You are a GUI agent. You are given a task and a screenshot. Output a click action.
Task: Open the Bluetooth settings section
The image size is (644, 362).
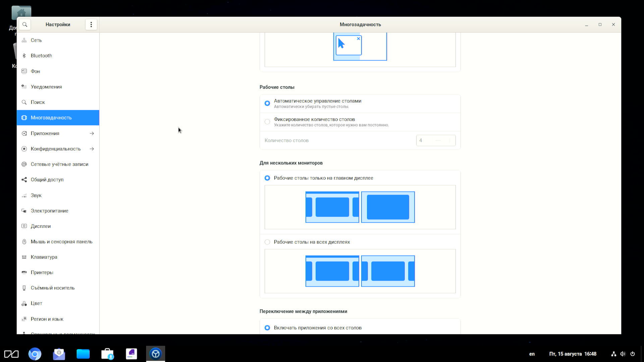[x=41, y=56]
